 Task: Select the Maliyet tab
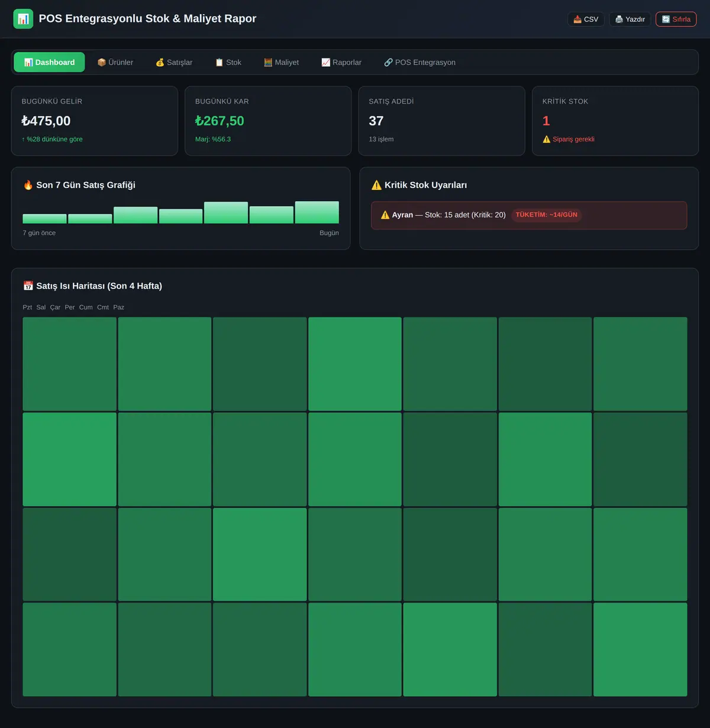pos(281,62)
